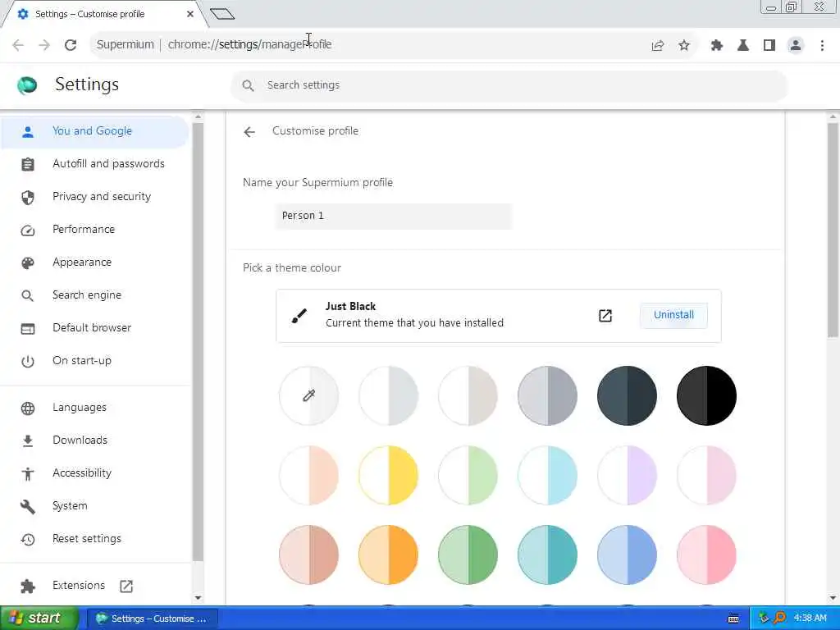
Task: Open Languages settings
Action: coord(95,408)
